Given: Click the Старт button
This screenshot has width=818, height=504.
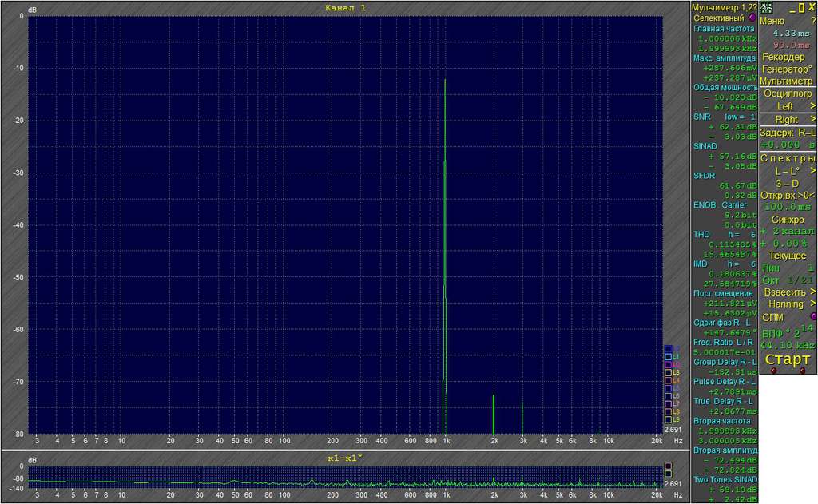Looking at the screenshot, I should click(x=787, y=359).
